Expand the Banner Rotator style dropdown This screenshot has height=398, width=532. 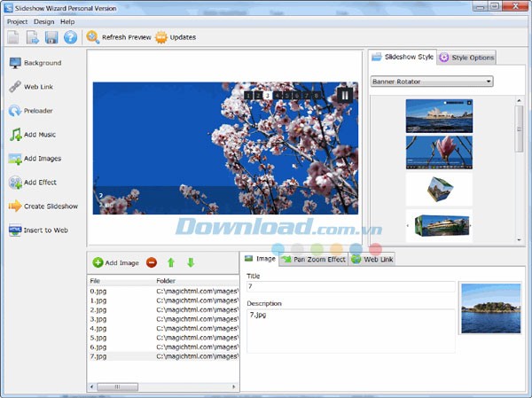[488, 82]
